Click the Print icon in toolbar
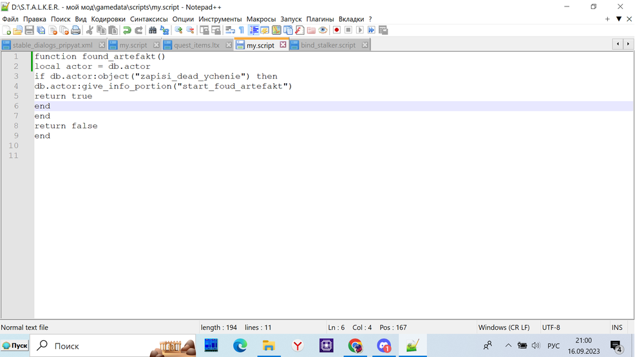644x357 pixels. [x=76, y=30]
